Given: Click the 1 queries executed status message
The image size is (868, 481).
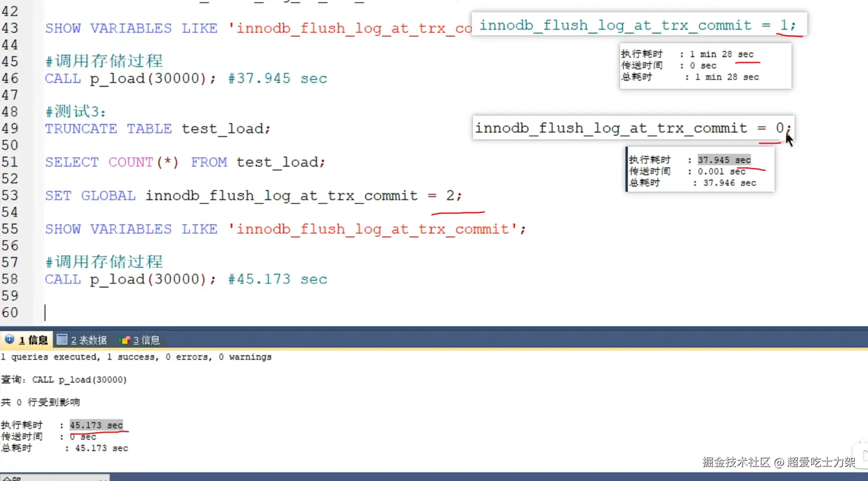Looking at the screenshot, I should pos(137,357).
